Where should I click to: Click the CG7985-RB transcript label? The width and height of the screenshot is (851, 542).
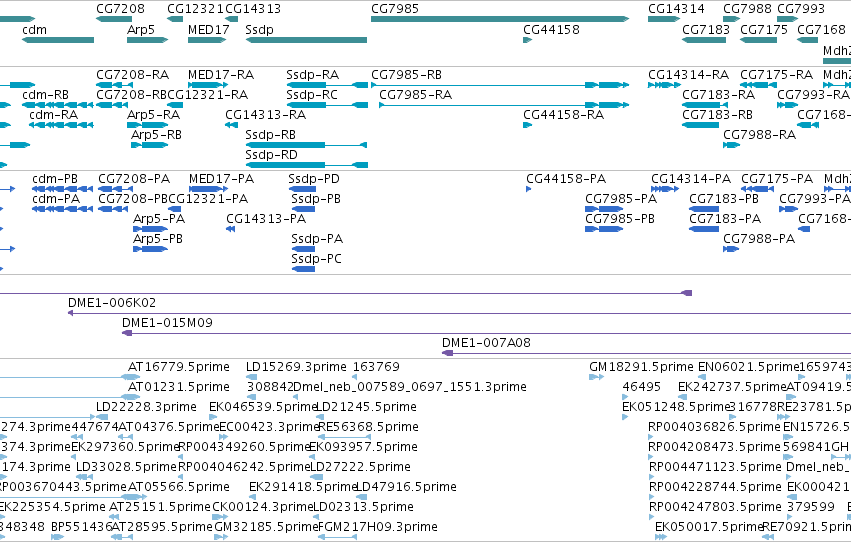[x=406, y=74]
